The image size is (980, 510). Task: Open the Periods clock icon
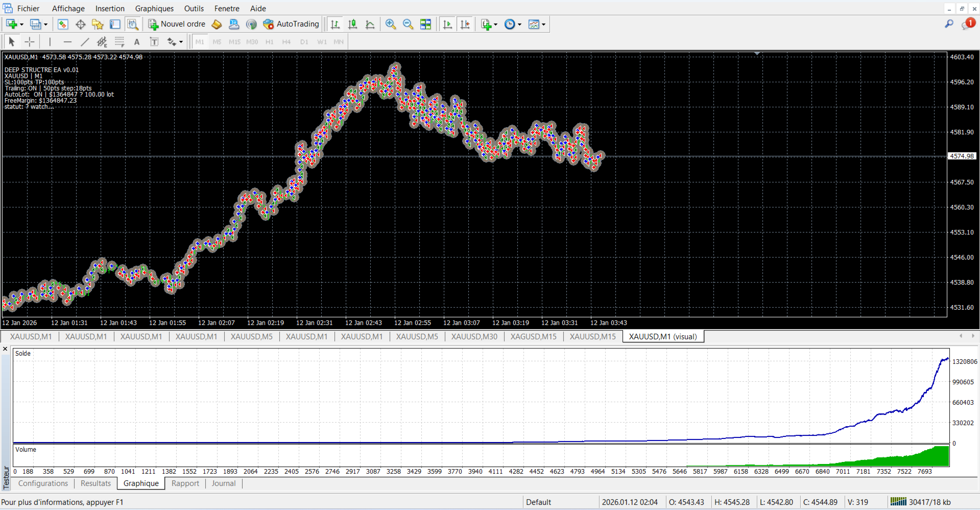[x=510, y=24]
